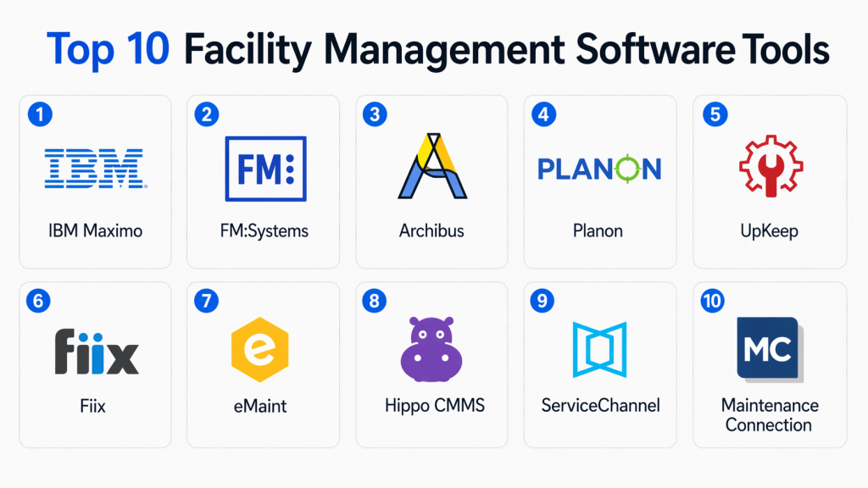Select the Maintenance Connection MC logo

tap(769, 348)
